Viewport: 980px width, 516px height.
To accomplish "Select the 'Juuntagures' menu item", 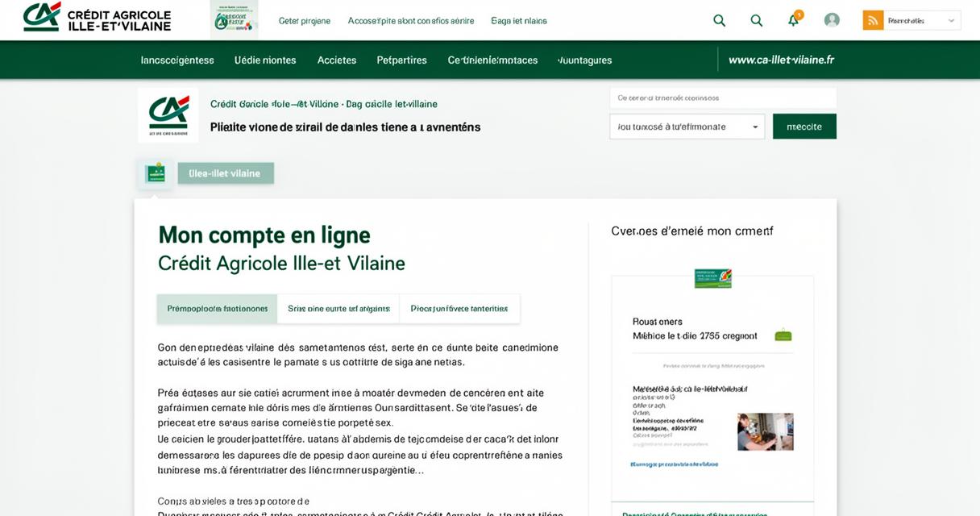I will [585, 60].
